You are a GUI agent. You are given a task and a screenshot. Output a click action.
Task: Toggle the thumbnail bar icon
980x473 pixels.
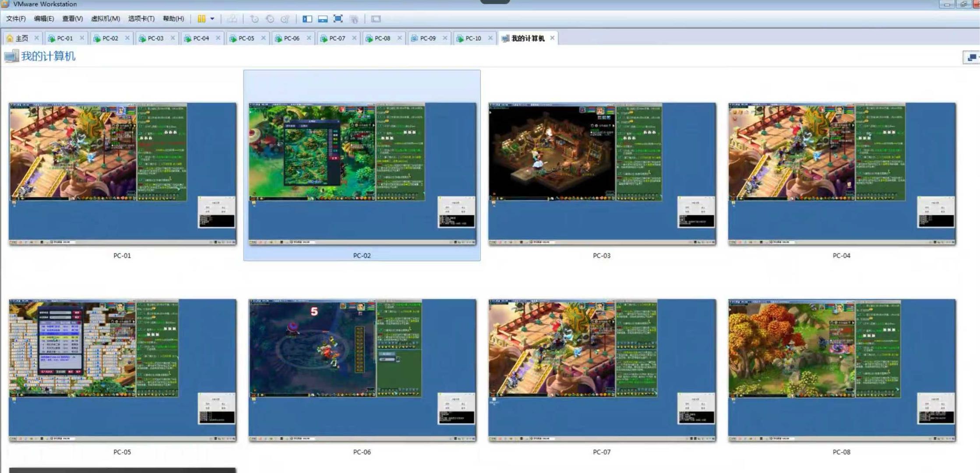[323, 19]
